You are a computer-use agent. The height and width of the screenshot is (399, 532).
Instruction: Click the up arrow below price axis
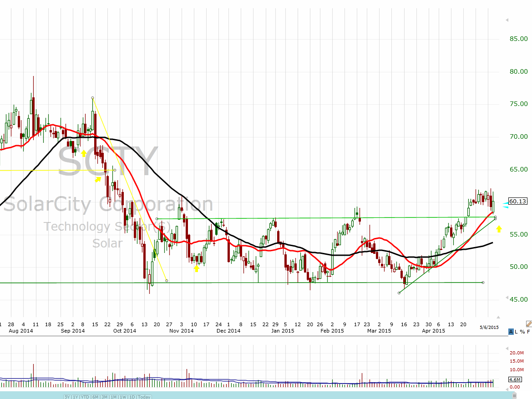click(498, 317)
